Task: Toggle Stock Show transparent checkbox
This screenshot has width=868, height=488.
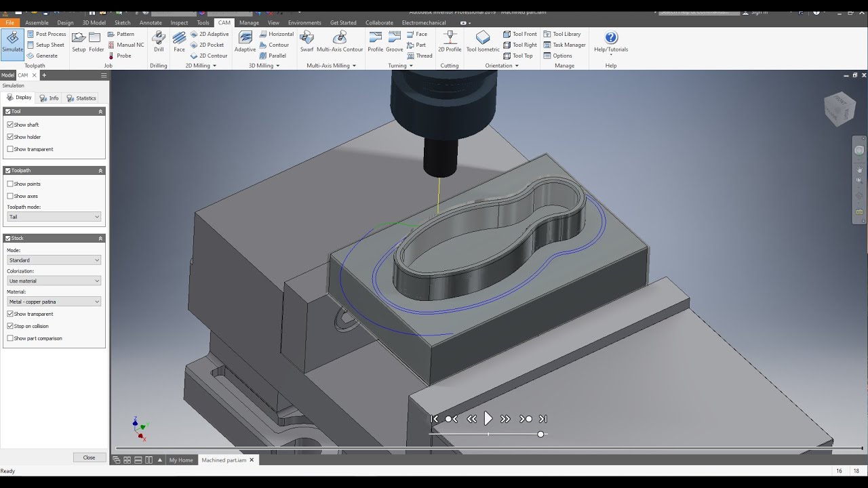Action: (x=10, y=314)
